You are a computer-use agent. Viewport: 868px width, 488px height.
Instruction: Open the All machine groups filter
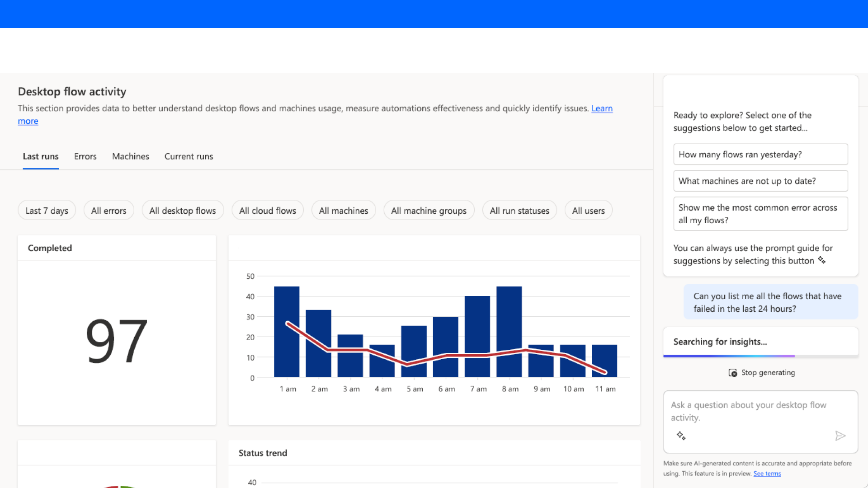[x=429, y=211]
